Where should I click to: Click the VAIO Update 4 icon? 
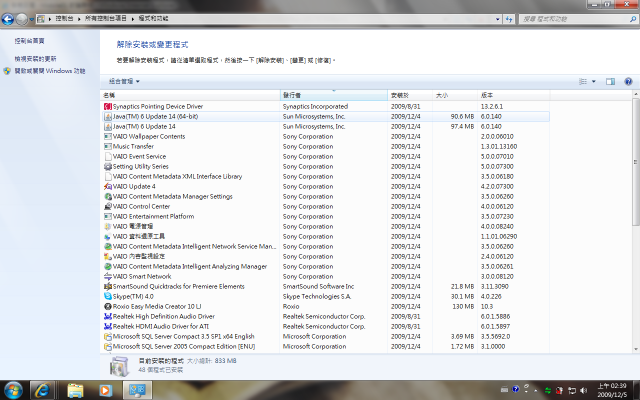108,187
